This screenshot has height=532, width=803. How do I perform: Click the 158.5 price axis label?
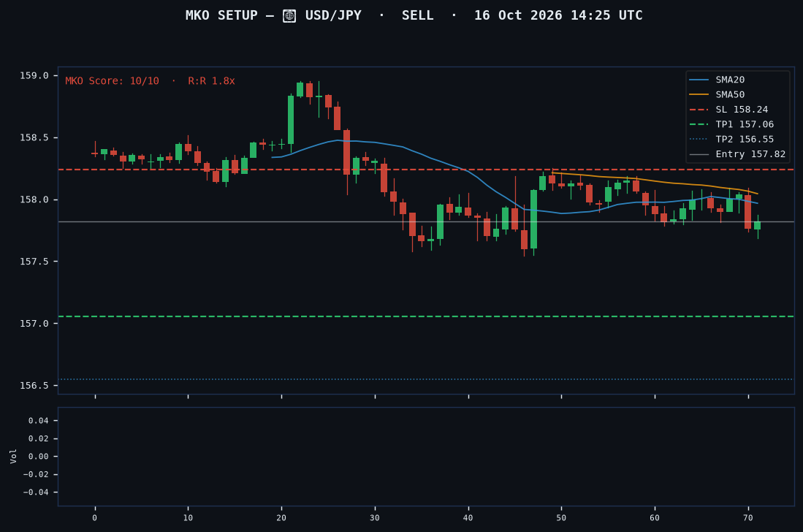(x=34, y=137)
